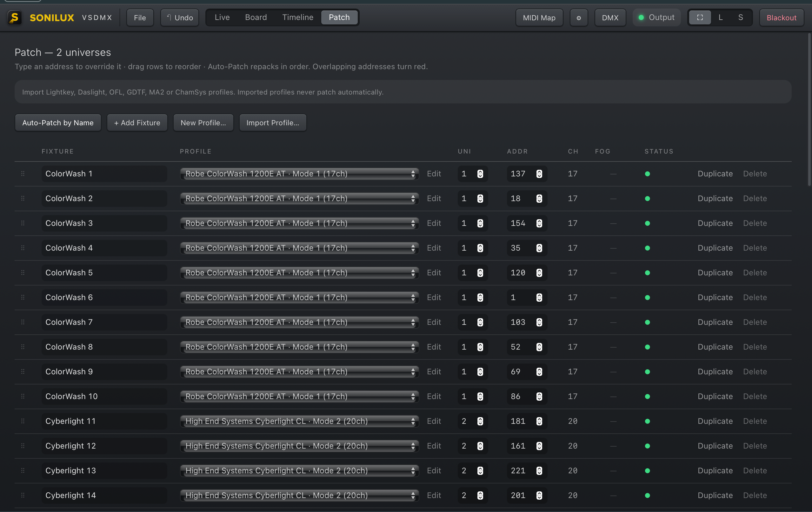Open profile dropdown for ColorWash 9
This screenshot has height=512, width=812.
pyautogui.click(x=299, y=372)
